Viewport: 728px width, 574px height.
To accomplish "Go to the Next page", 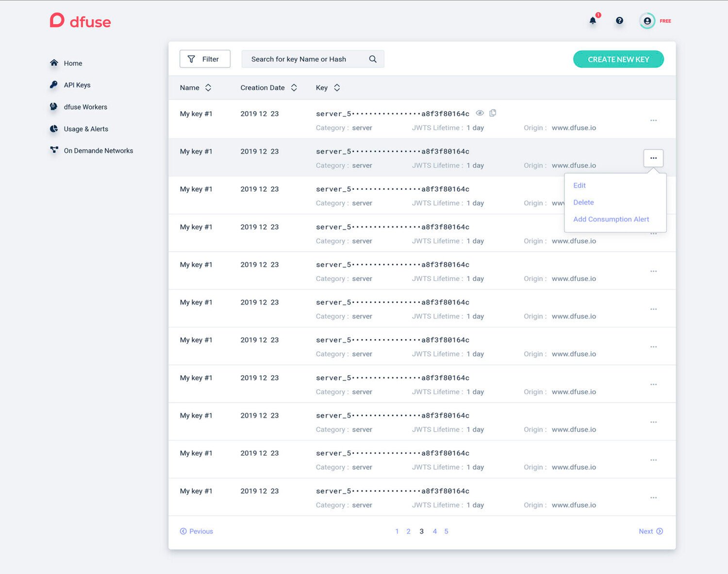I will pos(651,531).
